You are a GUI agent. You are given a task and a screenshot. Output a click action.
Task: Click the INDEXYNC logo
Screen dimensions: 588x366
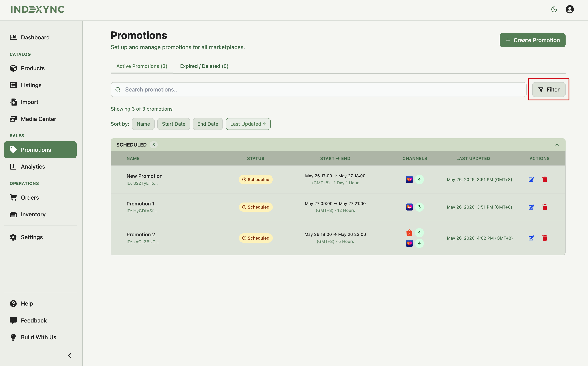tap(37, 9)
